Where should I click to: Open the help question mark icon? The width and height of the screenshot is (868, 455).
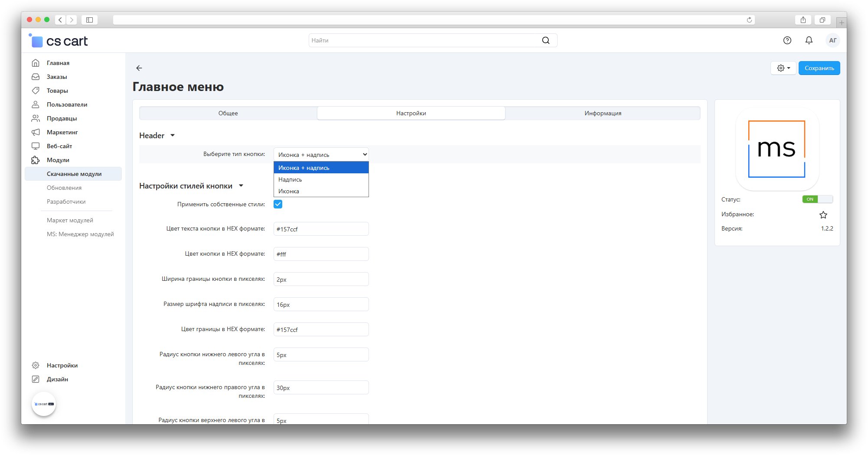787,40
